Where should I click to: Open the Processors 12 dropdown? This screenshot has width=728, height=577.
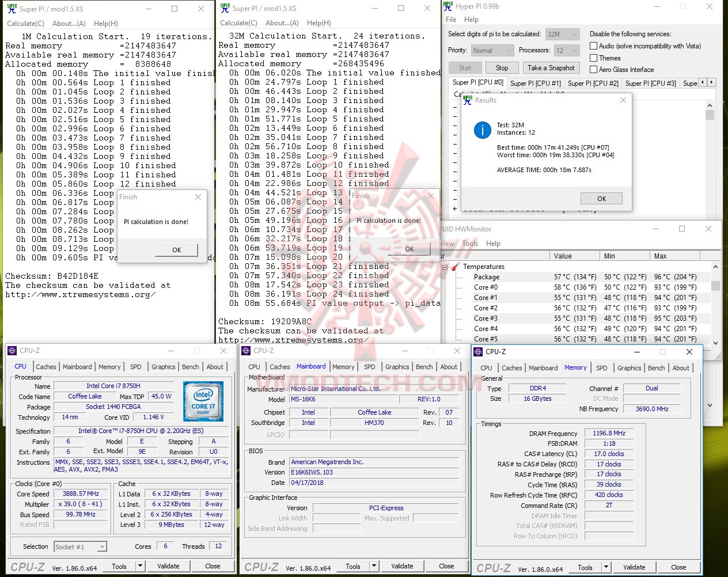566,51
